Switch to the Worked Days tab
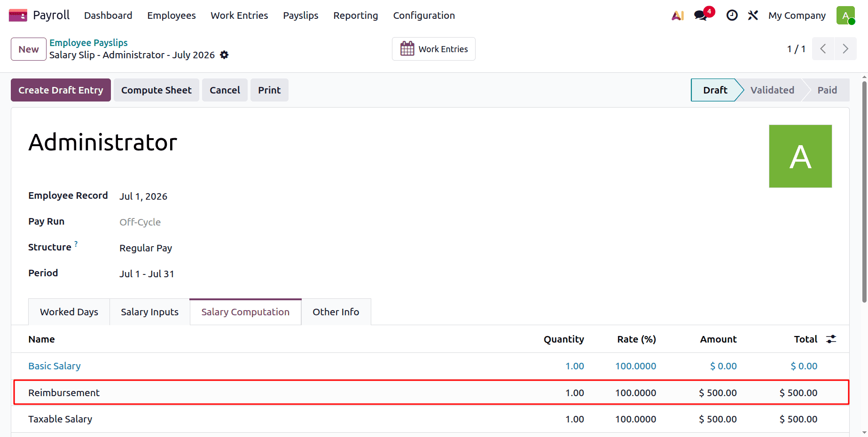 (69, 312)
